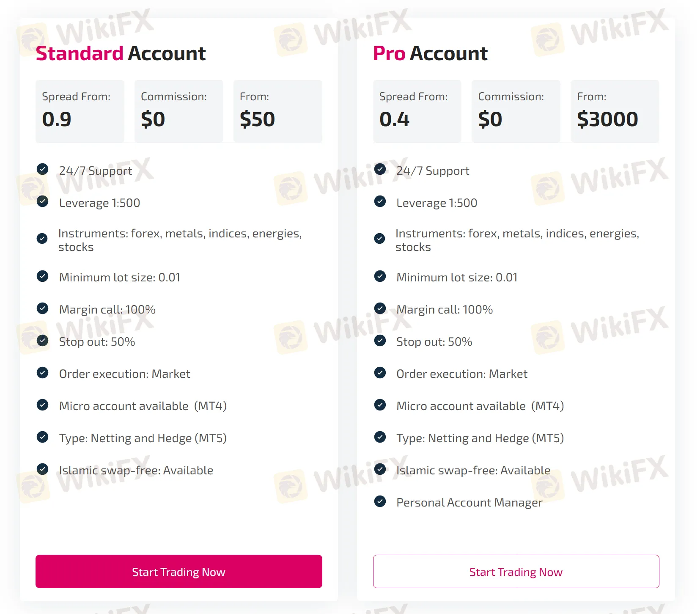Click the Instruments list text on Pro Account
Viewport: 700px width, 614px height.
[x=517, y=240]
